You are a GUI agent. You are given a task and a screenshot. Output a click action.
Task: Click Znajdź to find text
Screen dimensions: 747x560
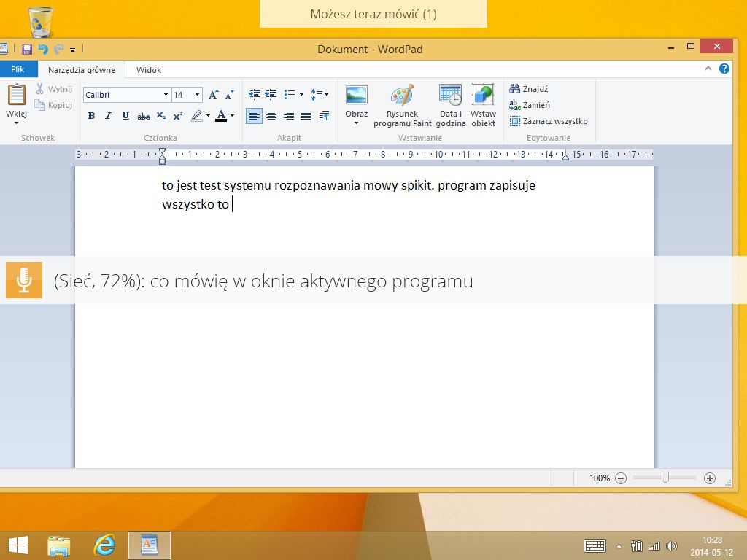(529, 88)
